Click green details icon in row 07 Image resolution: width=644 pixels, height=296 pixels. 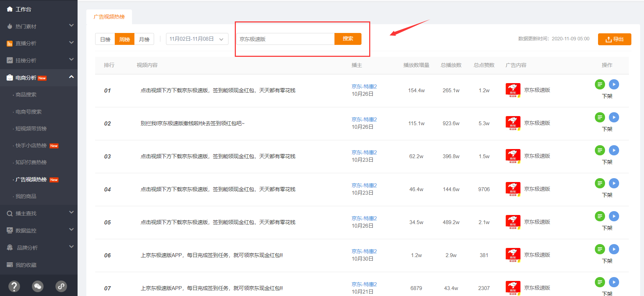tap(600, 282)
